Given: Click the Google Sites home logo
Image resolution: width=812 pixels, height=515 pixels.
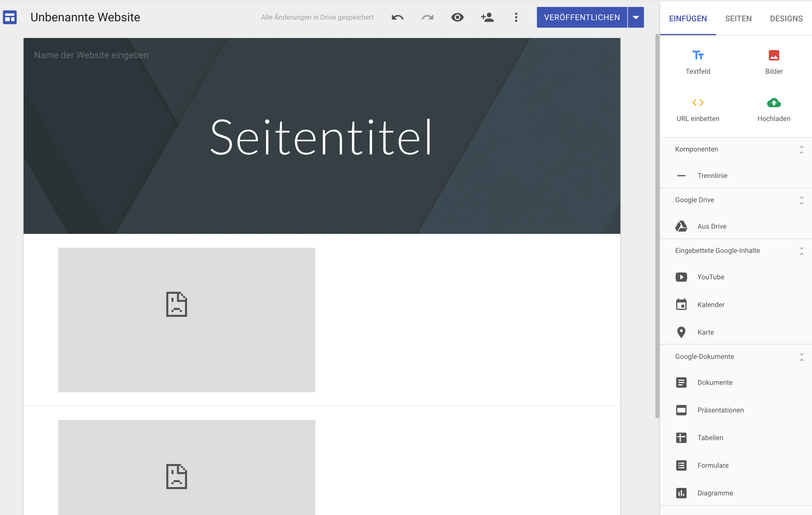Looking at the screenshot, I should [10, 17].
